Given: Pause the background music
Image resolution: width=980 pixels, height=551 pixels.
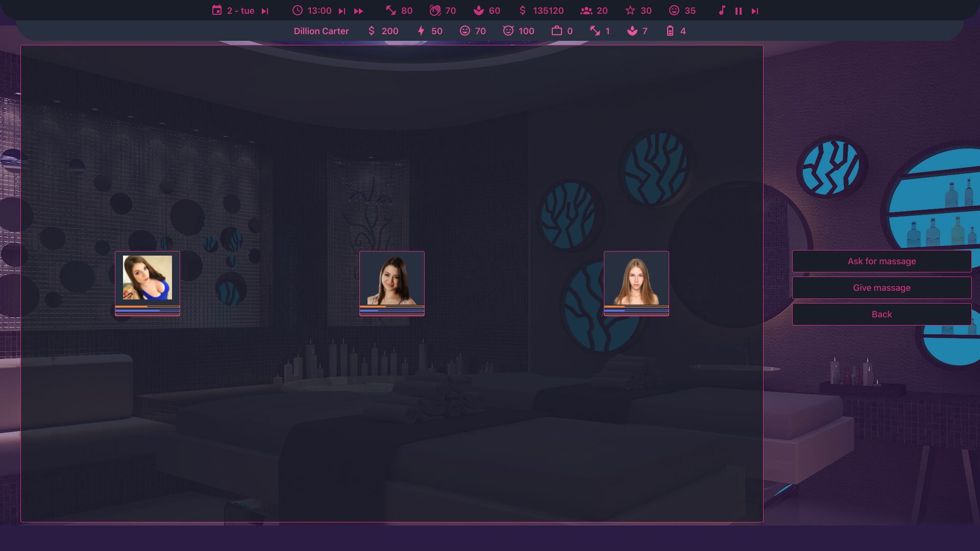Looking at the screenshot, I should [738, 11].
